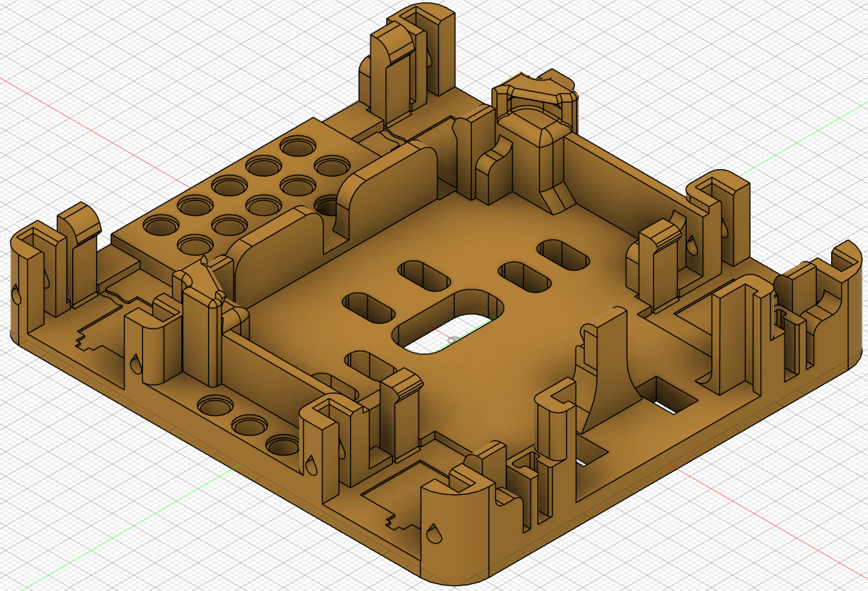Image resolution: width=868 pixels, height=591 pixels.
Task: Select the three-hole strip along the front-left edge
Action: point(249,424)
